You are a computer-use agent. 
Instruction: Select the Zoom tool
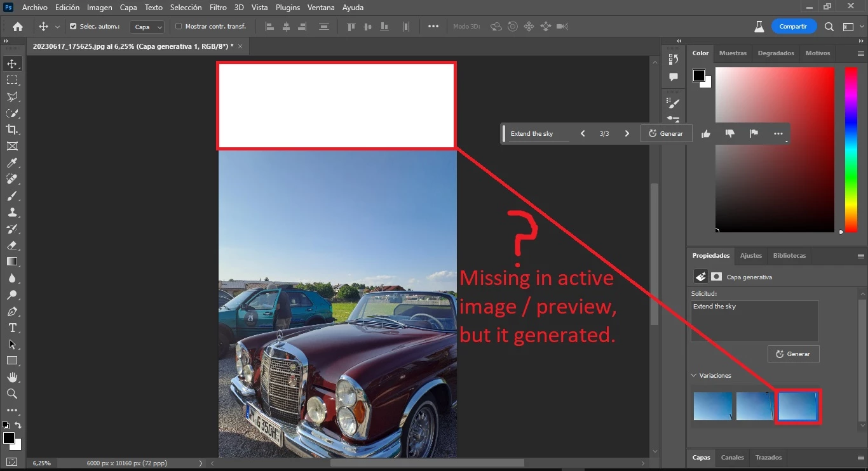(x=12, y=394)
